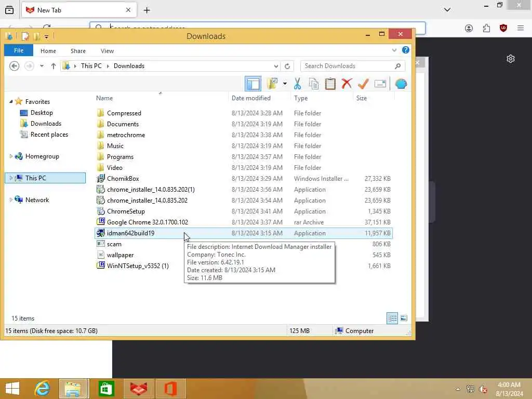Select the ChomikBox installer file
The height and width of the screenshot is (399, 532).
coord(123,179)
